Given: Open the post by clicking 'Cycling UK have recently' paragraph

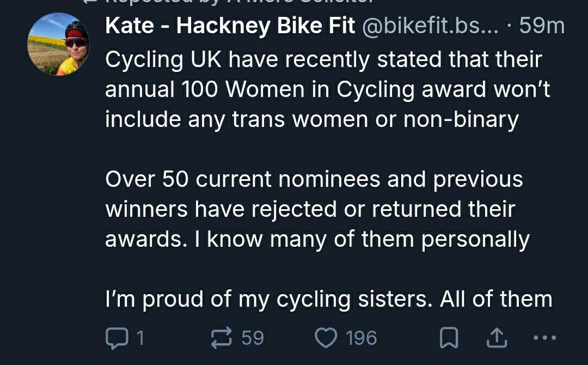Looking at the screenshot, I should (x=323, y=59).
